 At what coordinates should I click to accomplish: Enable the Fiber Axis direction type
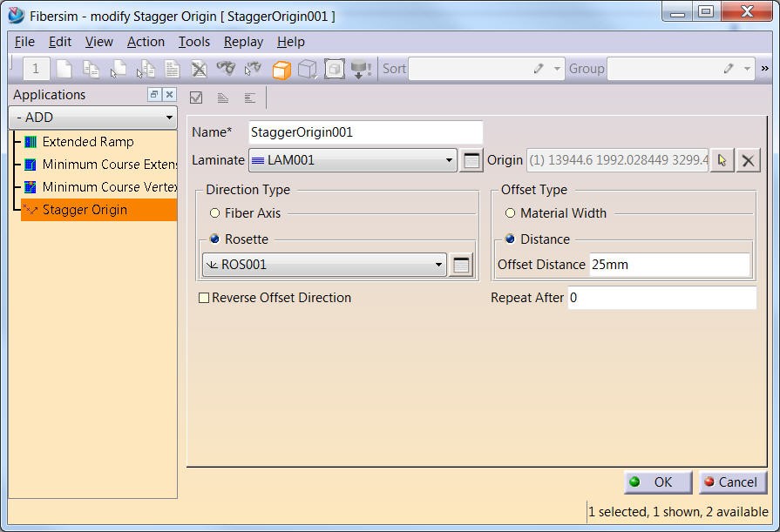(213, 213)
